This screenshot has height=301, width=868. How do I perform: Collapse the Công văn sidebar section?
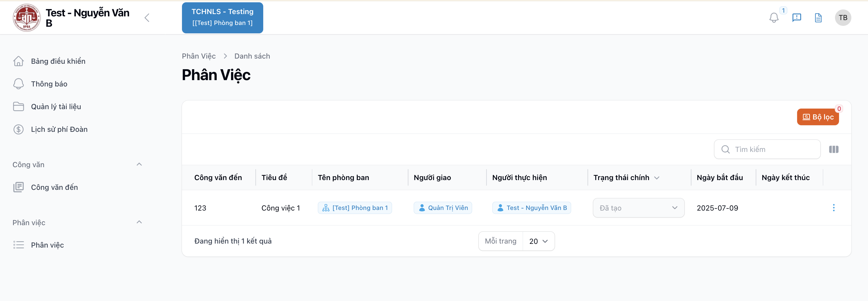point(139,165)
